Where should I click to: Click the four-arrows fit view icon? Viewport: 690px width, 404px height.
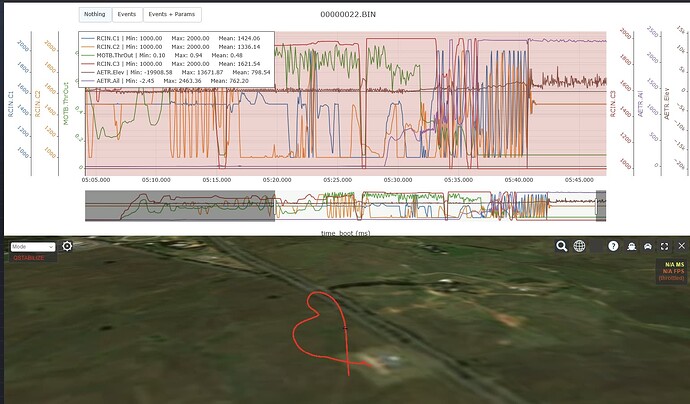coord(662,246)
